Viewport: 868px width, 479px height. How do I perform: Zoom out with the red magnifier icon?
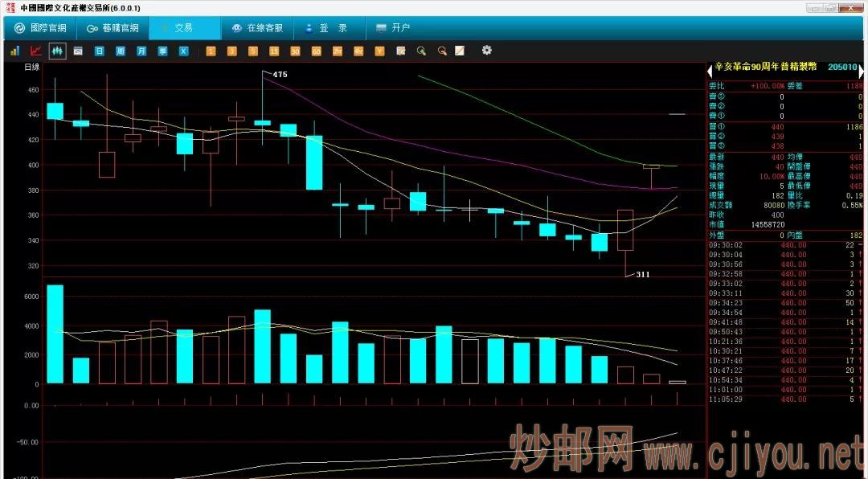[x=442, y=51]
